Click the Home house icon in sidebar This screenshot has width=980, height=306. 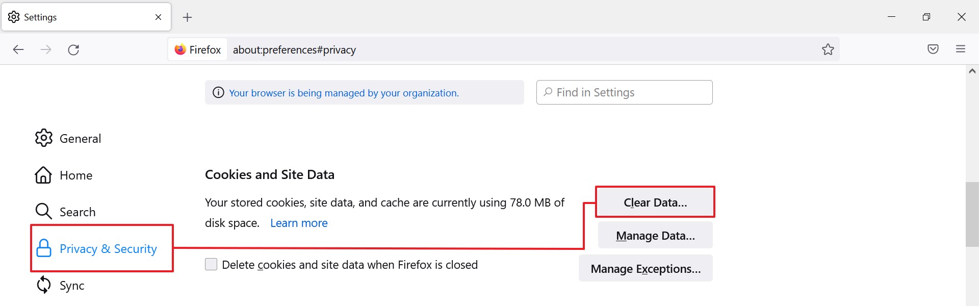[43, 175]
